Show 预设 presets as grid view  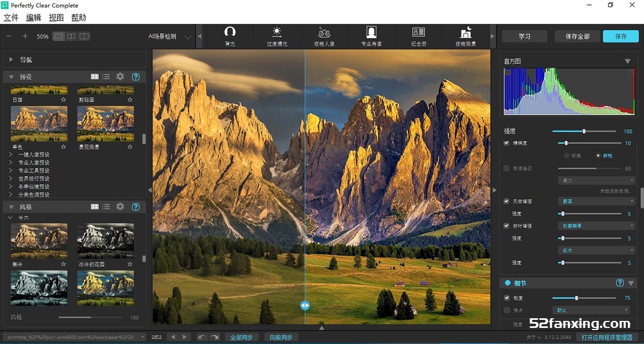point(94,77)
